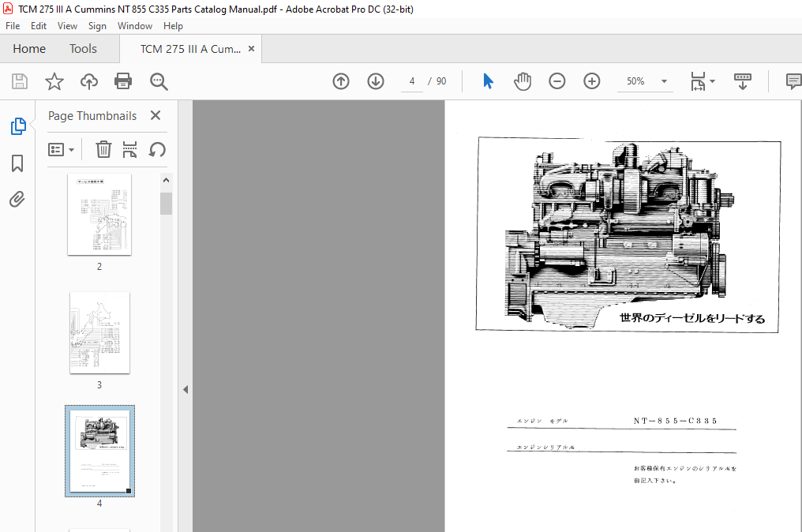Open Page Thumbnails sidebar icon
The image size is (802, 532).
tap(18, 126)
